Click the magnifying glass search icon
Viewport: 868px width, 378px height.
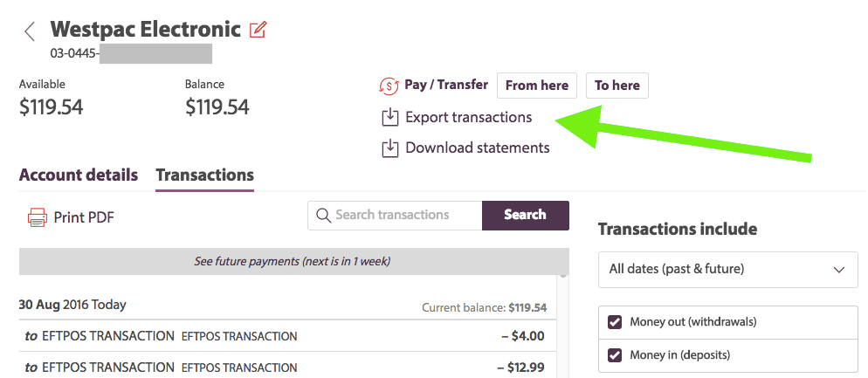pyautogui.click(x=323, y=215)
